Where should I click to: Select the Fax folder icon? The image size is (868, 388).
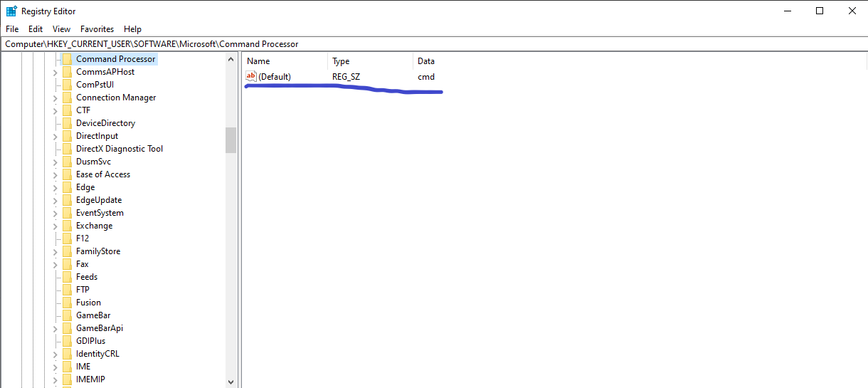click(x=67, y=264)
